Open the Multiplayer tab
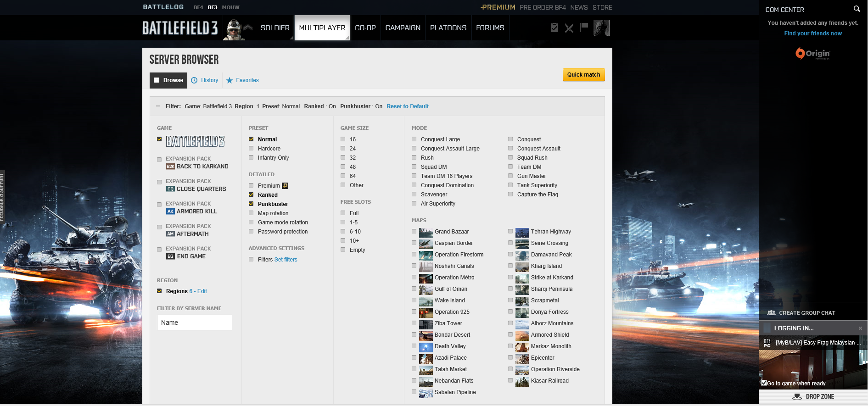The width and height of the screenshot is (868, 406). [322, 28]
